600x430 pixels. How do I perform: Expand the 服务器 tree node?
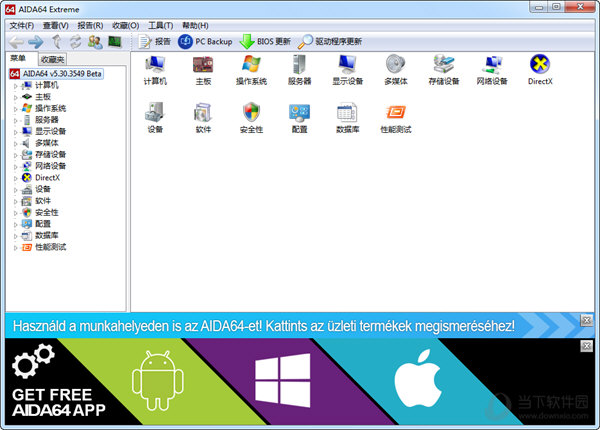(x=16, y=121)
